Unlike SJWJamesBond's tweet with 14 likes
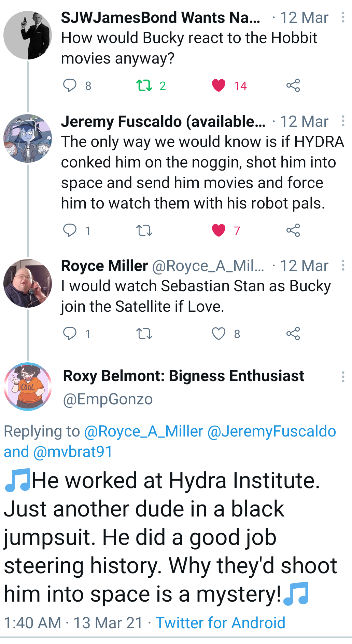The width and height of the screenshot is (352, 644). (219, 85)
